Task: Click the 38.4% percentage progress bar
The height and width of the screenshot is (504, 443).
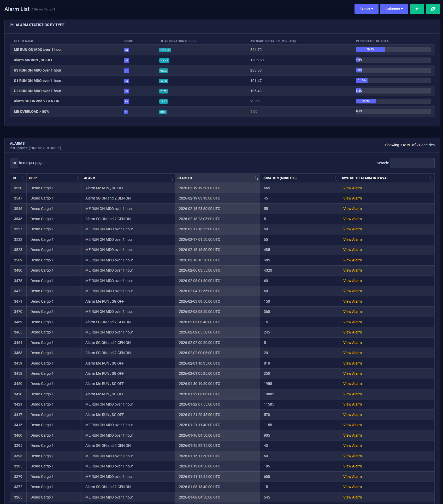Action: (x=370, y=49)
